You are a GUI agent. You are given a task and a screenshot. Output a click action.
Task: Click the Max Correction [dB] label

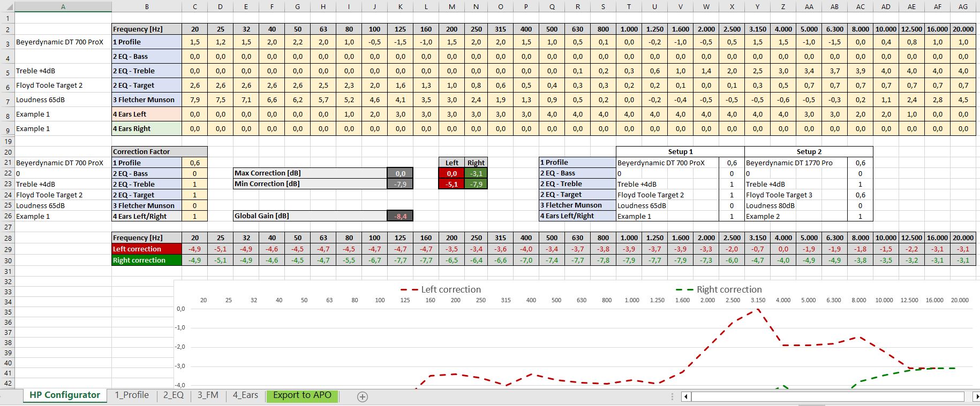(x=310, y=173)
